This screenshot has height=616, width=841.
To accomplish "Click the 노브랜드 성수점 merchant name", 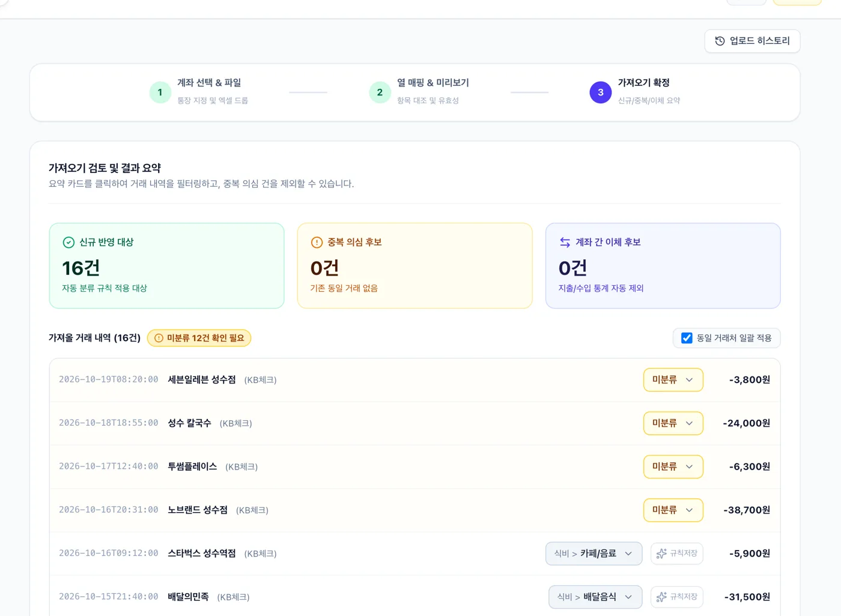I will coord(198,510).
